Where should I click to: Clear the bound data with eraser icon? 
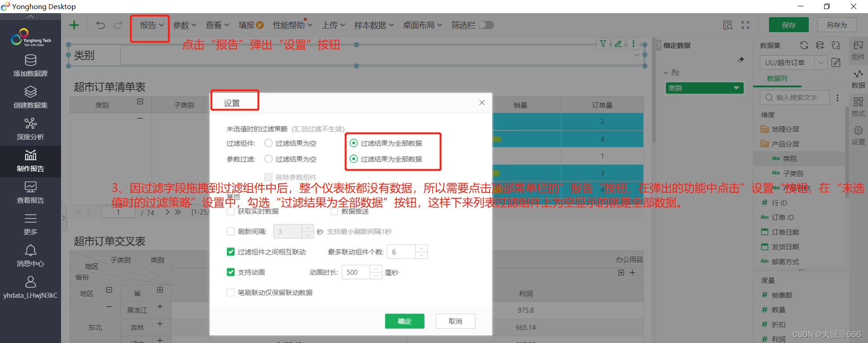pos(741,59)
